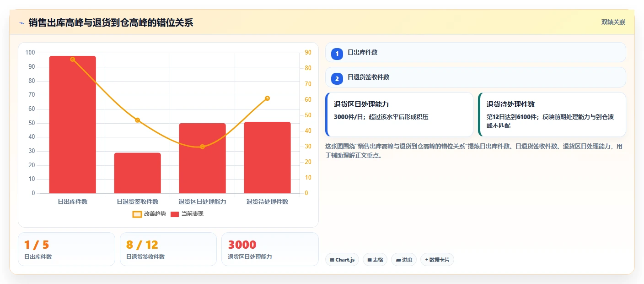Click the trend line point at 退货区日处理能力
Viewport: 644px width, 284px height.
click(x=203, y=147)
